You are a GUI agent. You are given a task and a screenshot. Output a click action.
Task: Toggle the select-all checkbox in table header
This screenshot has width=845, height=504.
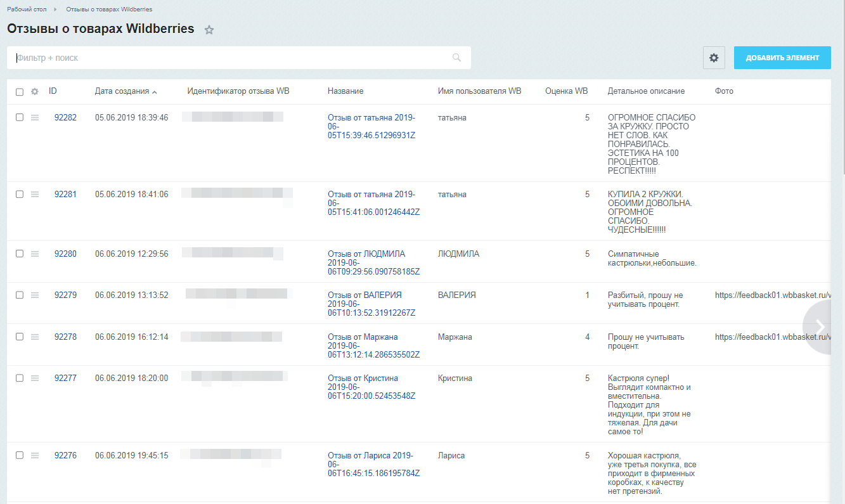click(x=20, y=92)
